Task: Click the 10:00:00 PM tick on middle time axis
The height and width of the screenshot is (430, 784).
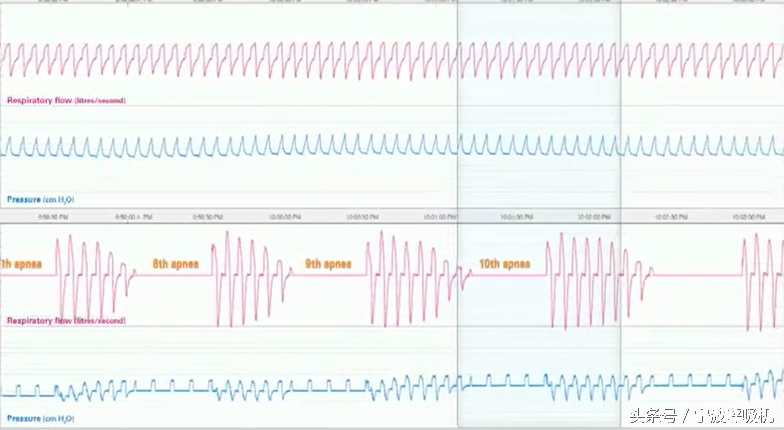Action: pos(285,217)
